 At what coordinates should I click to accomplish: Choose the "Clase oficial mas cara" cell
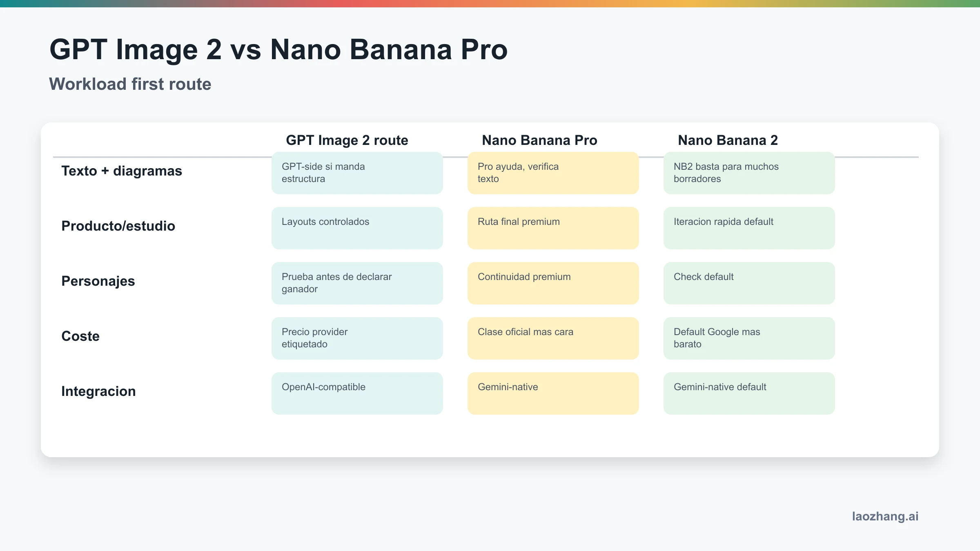coord(553,338)
